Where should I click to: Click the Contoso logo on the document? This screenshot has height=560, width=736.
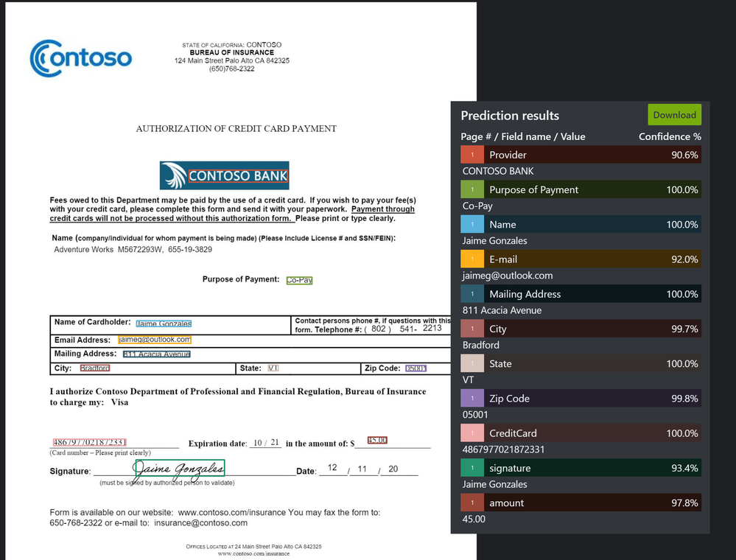[81, 58]
